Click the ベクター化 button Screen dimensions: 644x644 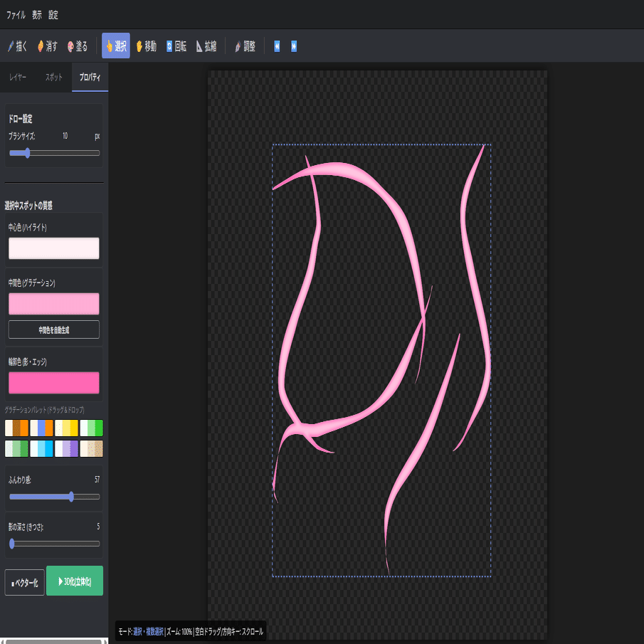point(25,582)
